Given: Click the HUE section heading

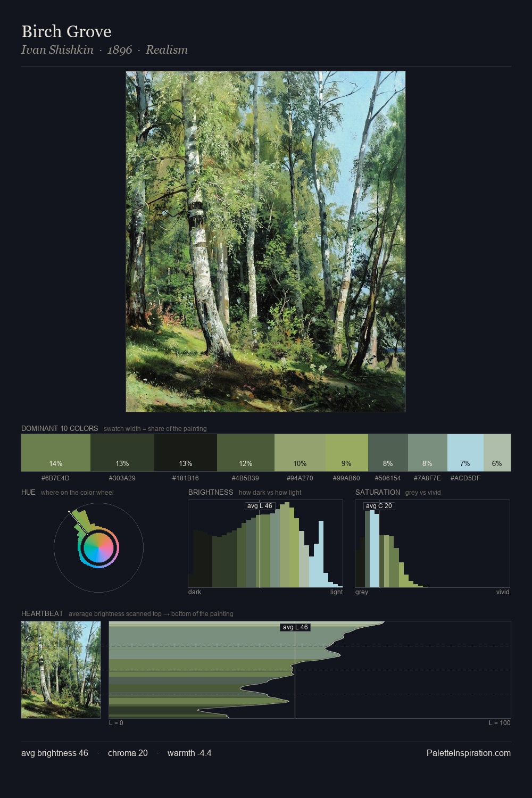Looking at the screenshot, I should pyautogui.click(x=28, y=492).
